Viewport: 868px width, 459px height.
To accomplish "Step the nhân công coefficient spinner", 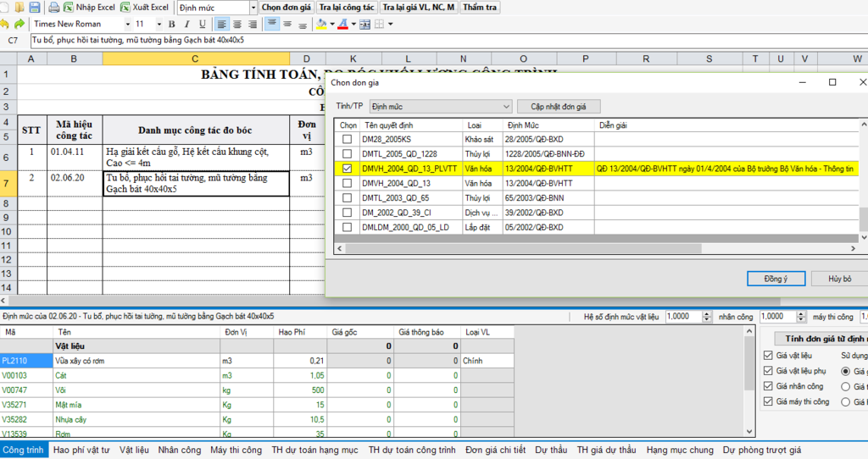I will (801, 317).
